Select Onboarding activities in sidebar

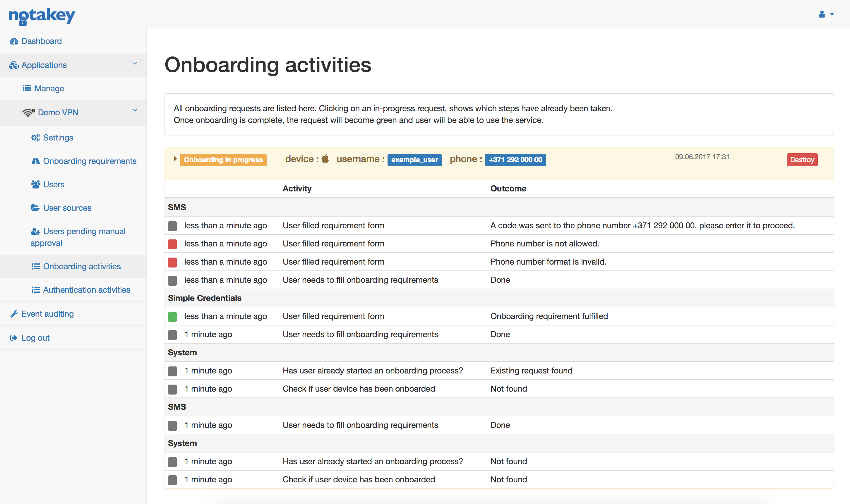(x=82, y=266)
